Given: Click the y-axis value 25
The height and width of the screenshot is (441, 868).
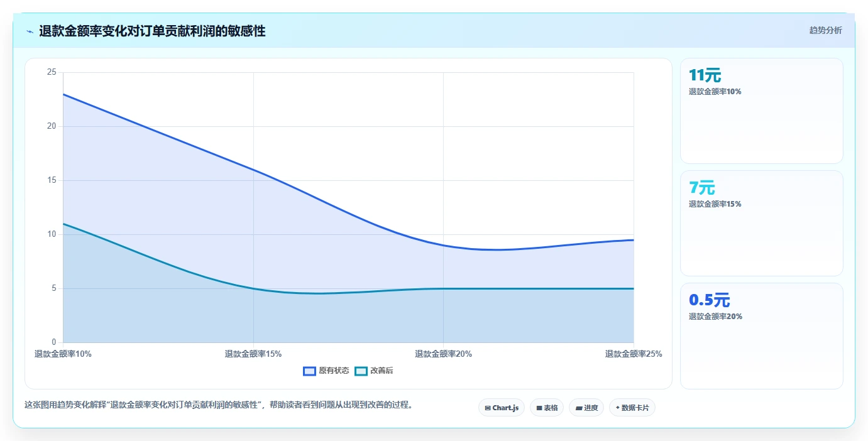Looking at the screenshot, I should point(52,72).
